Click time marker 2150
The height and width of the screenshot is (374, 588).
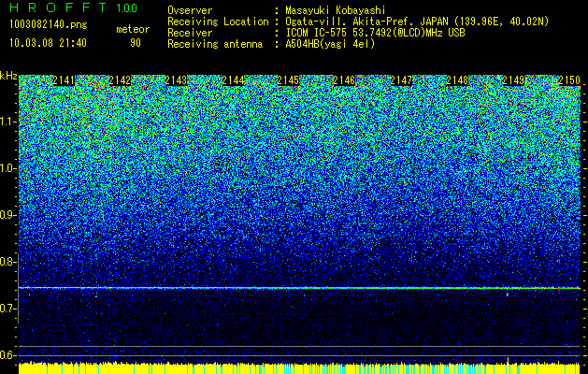coord(569,80)
